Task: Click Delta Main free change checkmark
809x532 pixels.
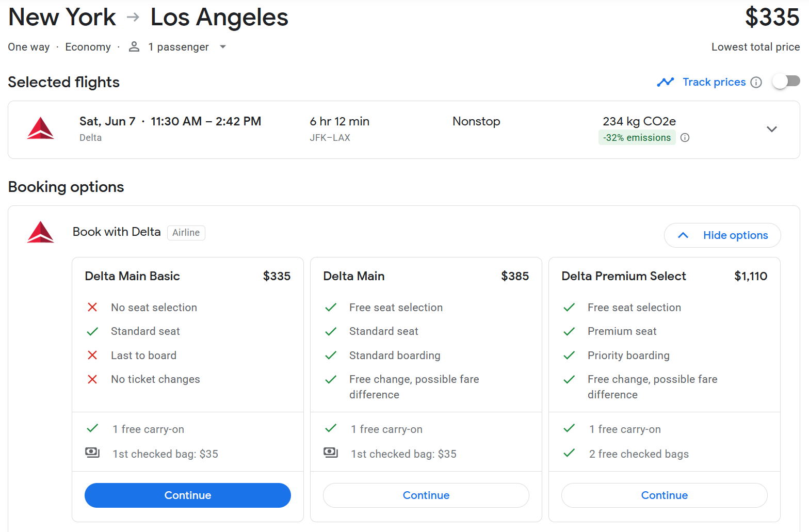Action: point(331,379)
